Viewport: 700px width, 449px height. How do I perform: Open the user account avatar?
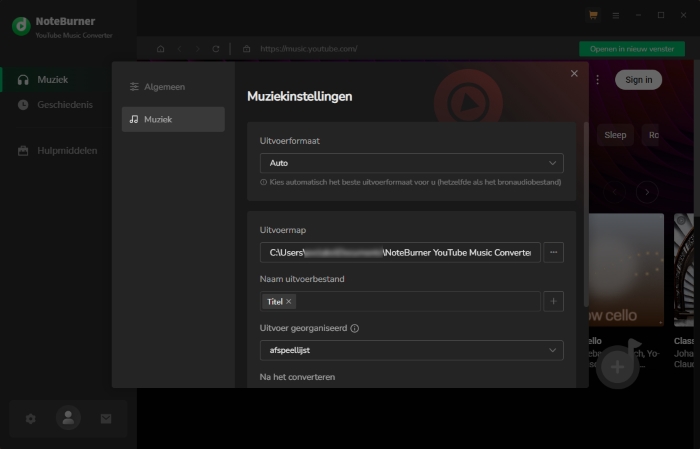(68, 418)
